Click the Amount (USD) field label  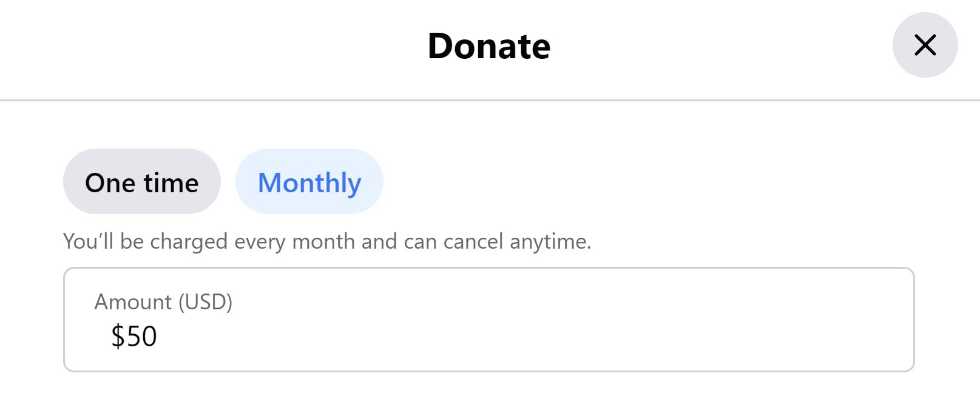(163, 302)
